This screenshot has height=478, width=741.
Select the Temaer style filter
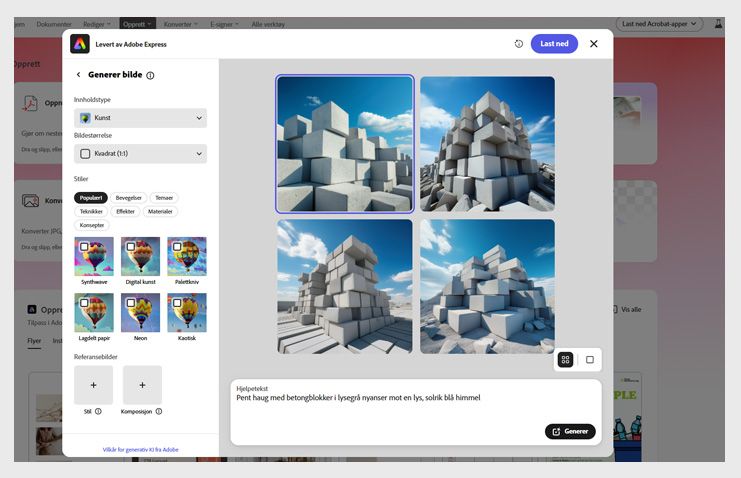tap(164, 198)
